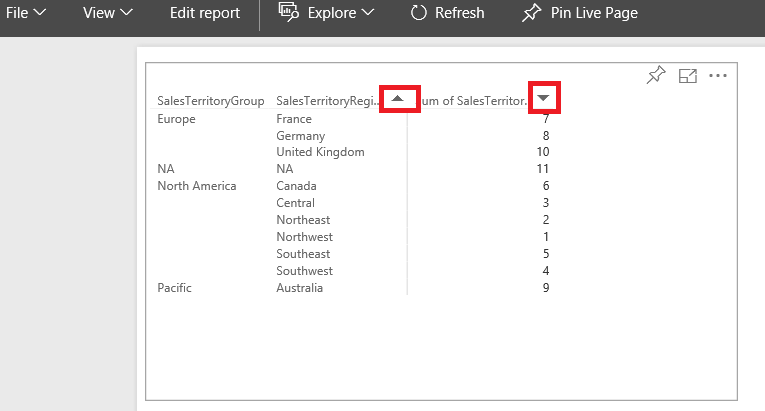Viewport: 765px width, 411px height.
Task: Click the descending sort arrow on Sum column
Action: [x=543, y=98]
